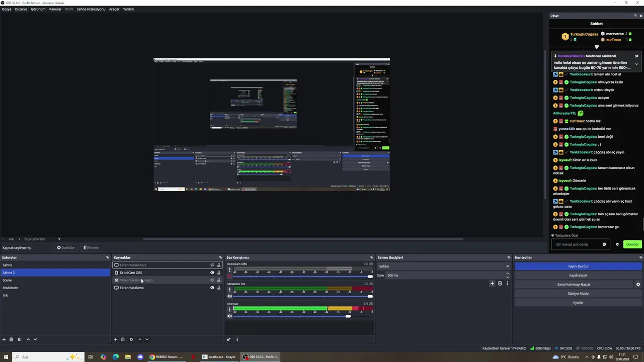Viewport: 644px width, 362px height.
Task: Hide the Ekran Yakalama source
Action: click(212, 288)
